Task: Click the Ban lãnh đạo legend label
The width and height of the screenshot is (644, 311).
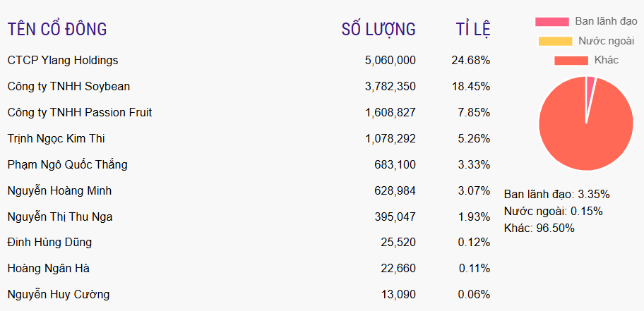Action: 606,22
